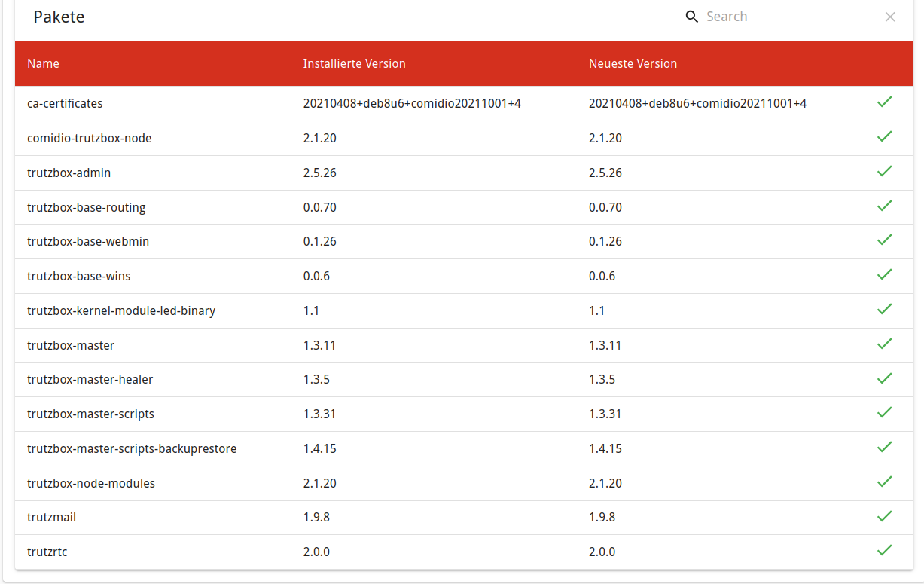The image size is (924, 584).
Task: Click the checkmark beside trutzbox-base-routing
Action: coord(884,206)
